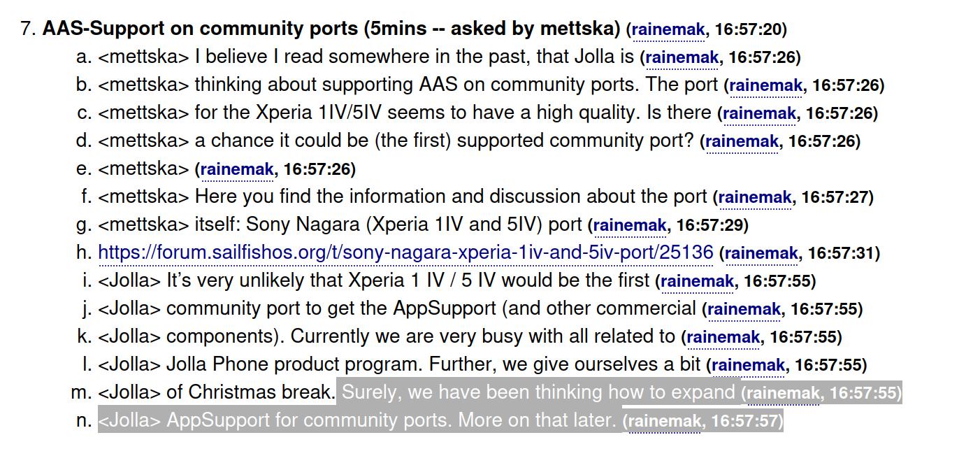
Task: Open the forum.sailfishos.org Nagara port URL
Action: click(x=405, y=252)
